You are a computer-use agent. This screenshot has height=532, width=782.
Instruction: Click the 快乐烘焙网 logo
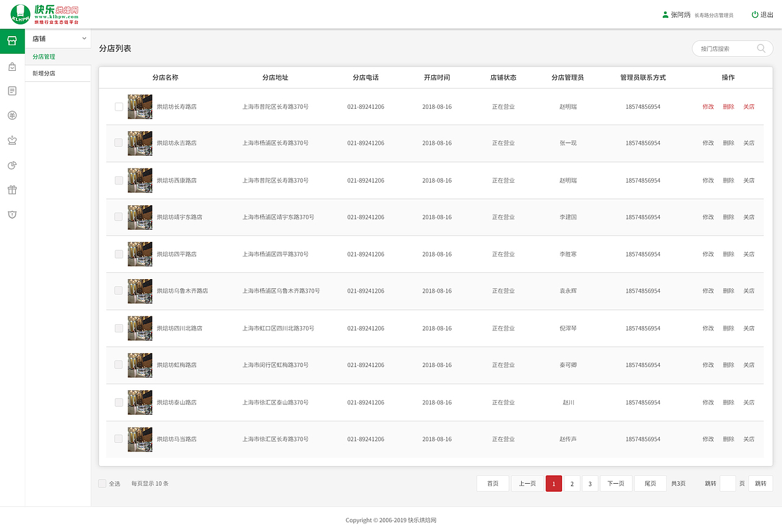point(46,14)
